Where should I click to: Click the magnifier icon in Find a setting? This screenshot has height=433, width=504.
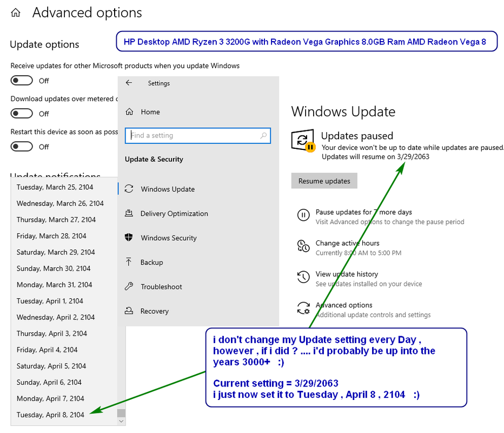tap(263, 135)
